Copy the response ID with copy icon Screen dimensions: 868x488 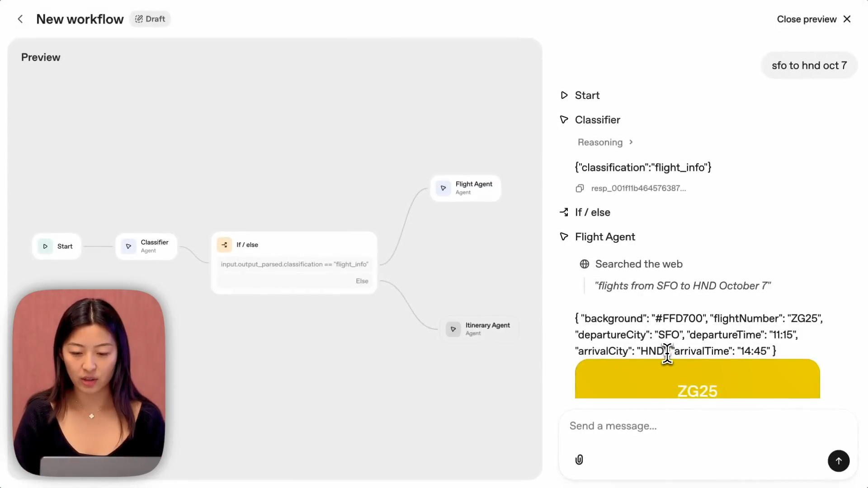(580, 188)
